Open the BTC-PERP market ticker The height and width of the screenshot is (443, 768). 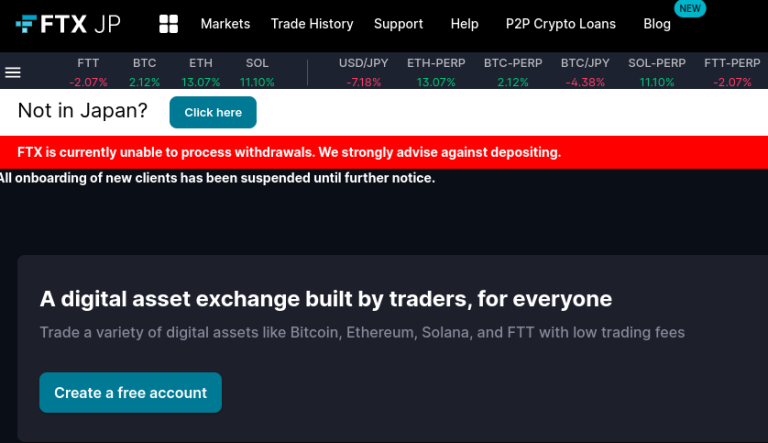[x=512, y=72]
